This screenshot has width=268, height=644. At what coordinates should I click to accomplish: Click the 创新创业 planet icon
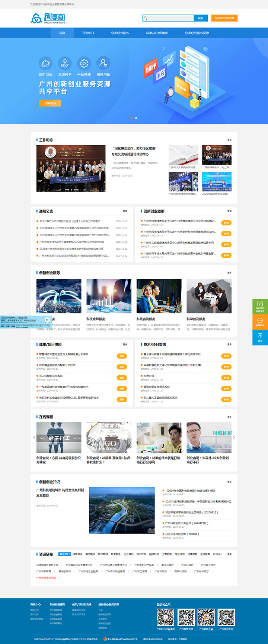[x=45, y=64]
